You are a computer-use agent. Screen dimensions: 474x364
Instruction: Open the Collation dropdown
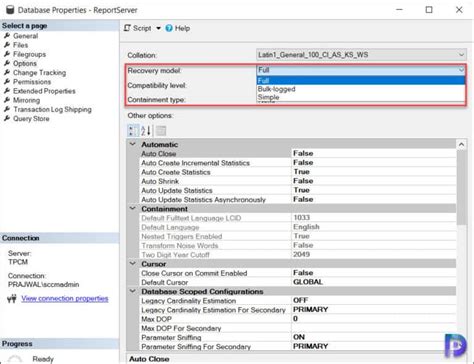(361, 55)
